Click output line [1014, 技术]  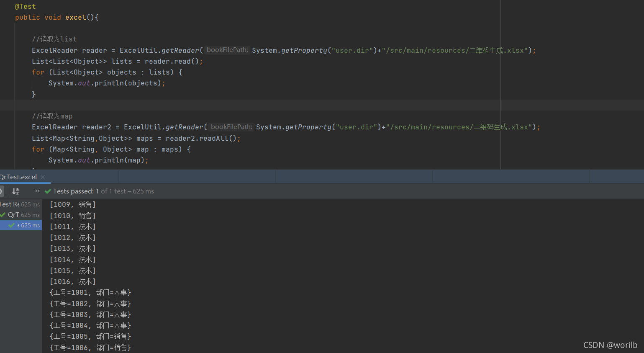73,260
